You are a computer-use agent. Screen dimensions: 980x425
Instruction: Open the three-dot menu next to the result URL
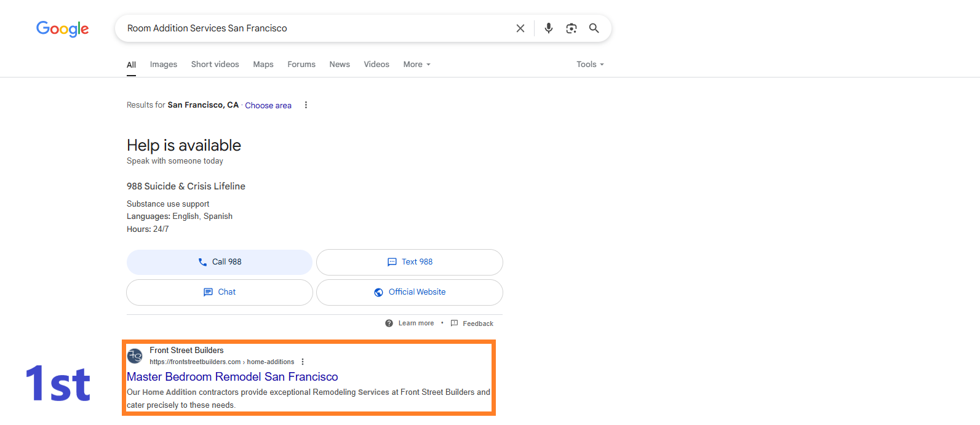coord(303,362)
